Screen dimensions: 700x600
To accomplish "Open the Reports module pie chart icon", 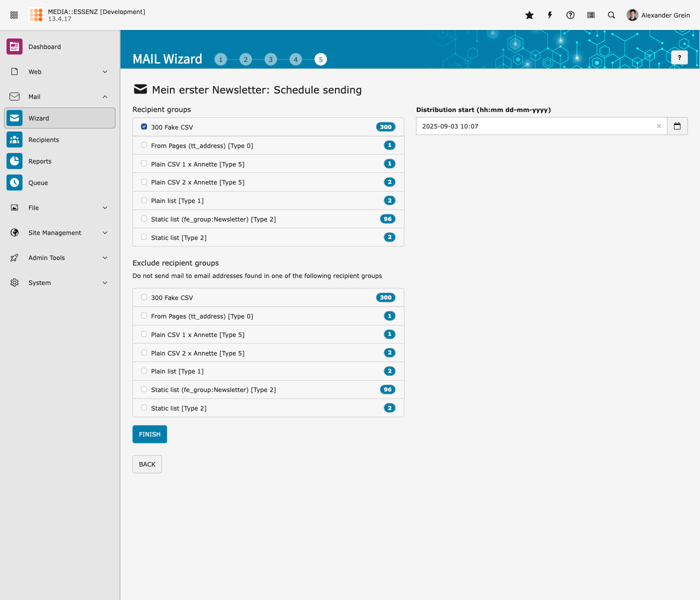I will [x=14, y=161].
